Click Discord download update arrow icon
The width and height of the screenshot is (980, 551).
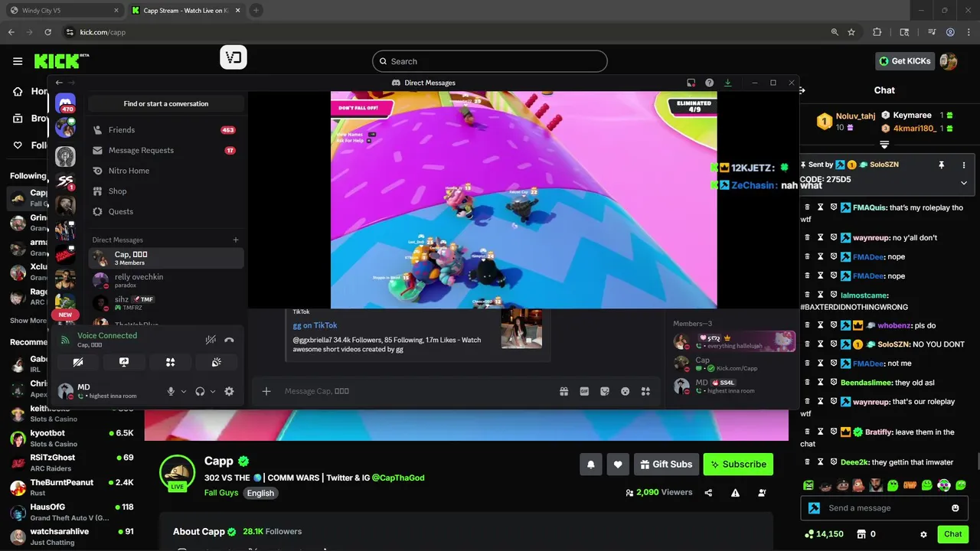pos(727,83)
